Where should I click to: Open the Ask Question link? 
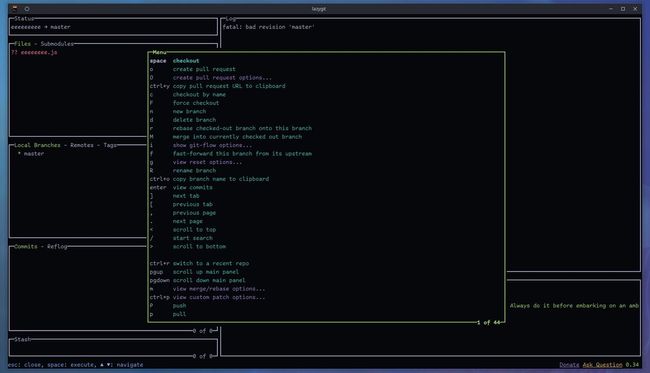602,365
